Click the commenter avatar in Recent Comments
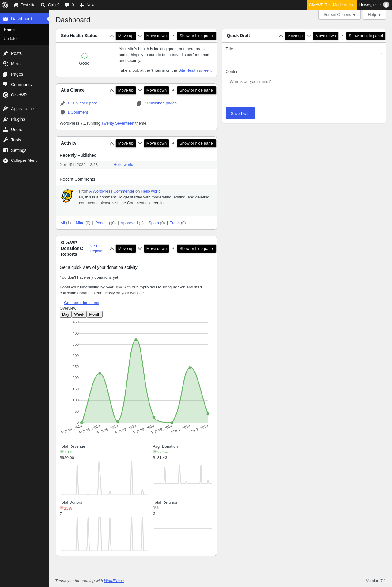 67,196
